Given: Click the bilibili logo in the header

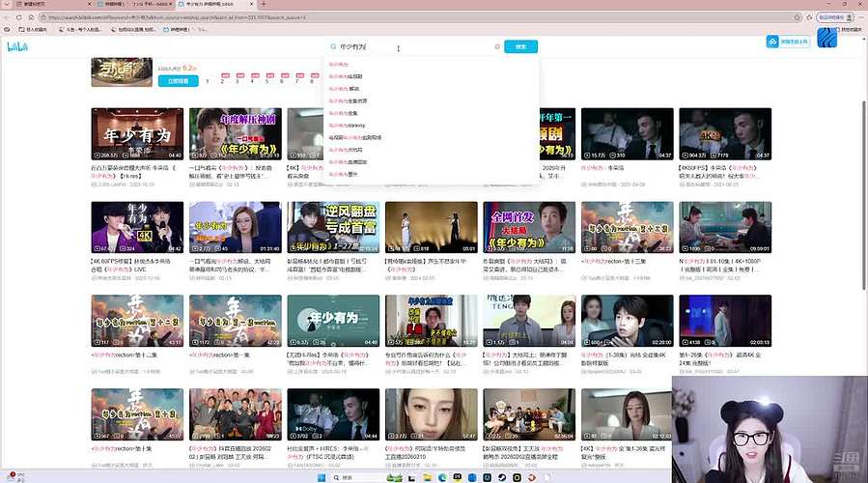Looking at the screenshot, I should (17, 47).
